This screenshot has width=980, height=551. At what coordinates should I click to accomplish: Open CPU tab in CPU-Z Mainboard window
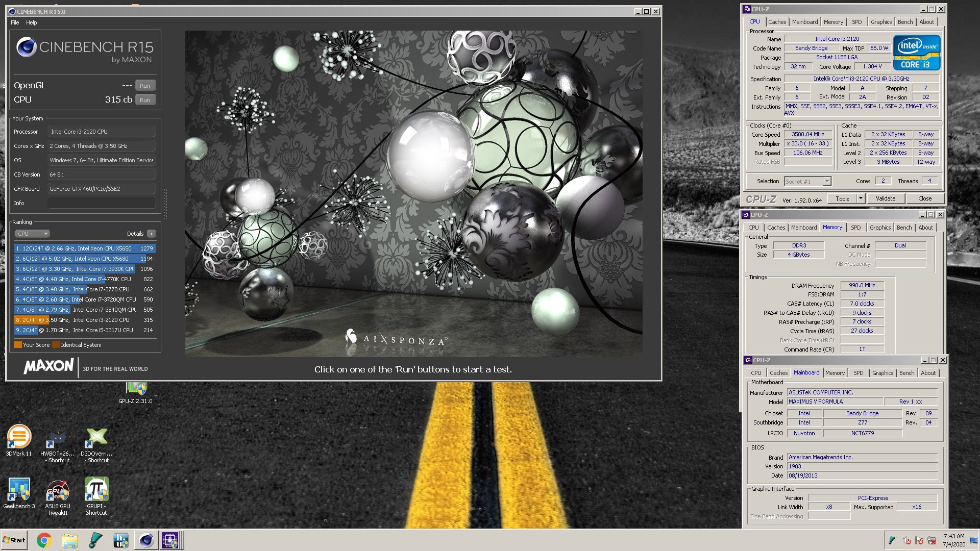[x=756, y=373]
